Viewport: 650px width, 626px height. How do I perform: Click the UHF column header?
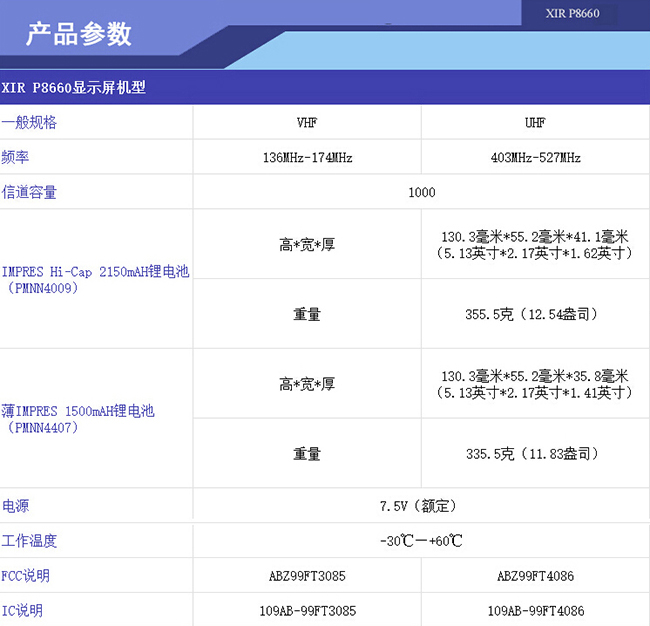pos(535,123)
